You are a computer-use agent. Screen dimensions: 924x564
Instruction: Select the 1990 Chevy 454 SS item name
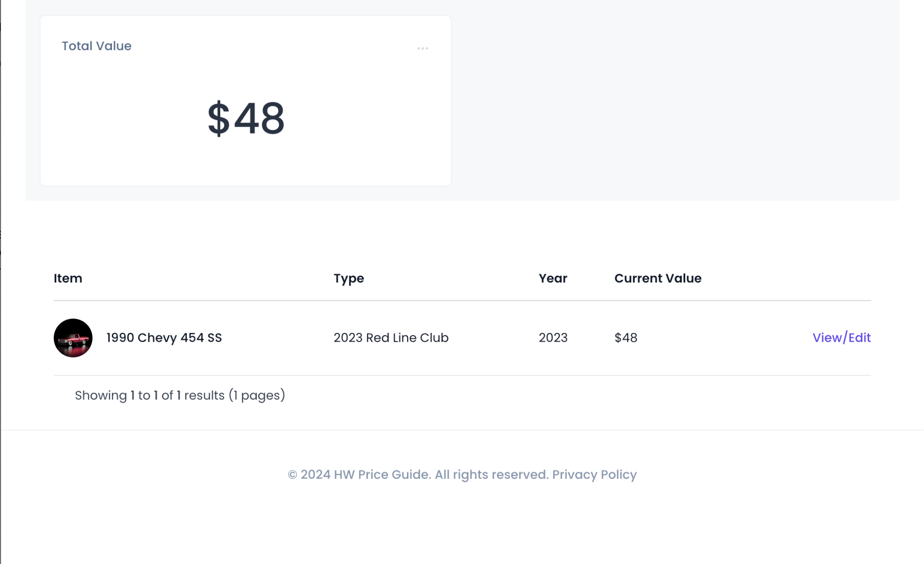point(164,338)
